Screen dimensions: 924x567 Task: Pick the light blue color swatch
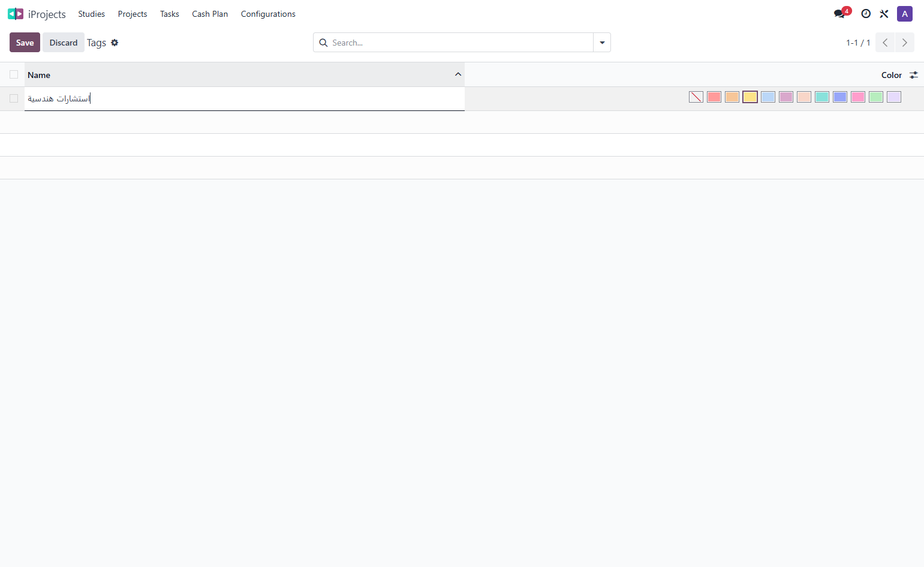(768, 97)
